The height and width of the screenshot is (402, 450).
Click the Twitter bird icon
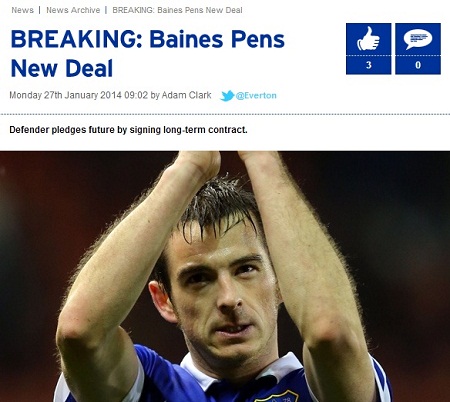click(227, 96)
